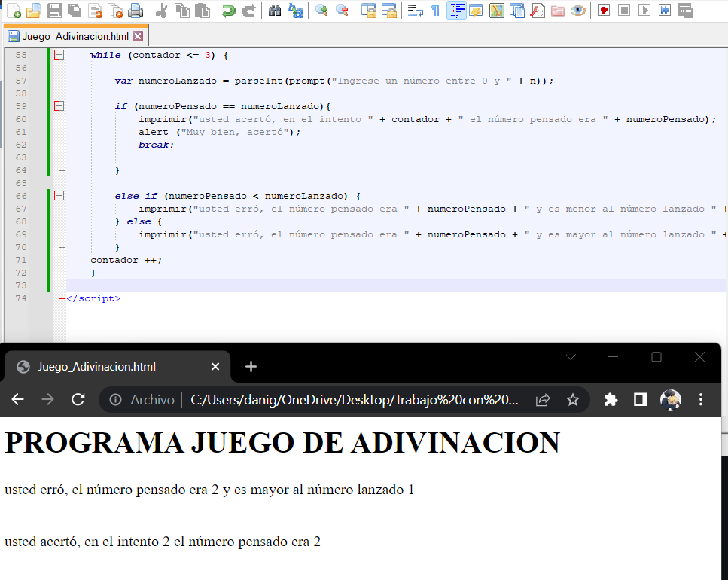Screen dimensions: 728x580
Task: Toggle word wrap in the editor
Action: pos(415,11)
